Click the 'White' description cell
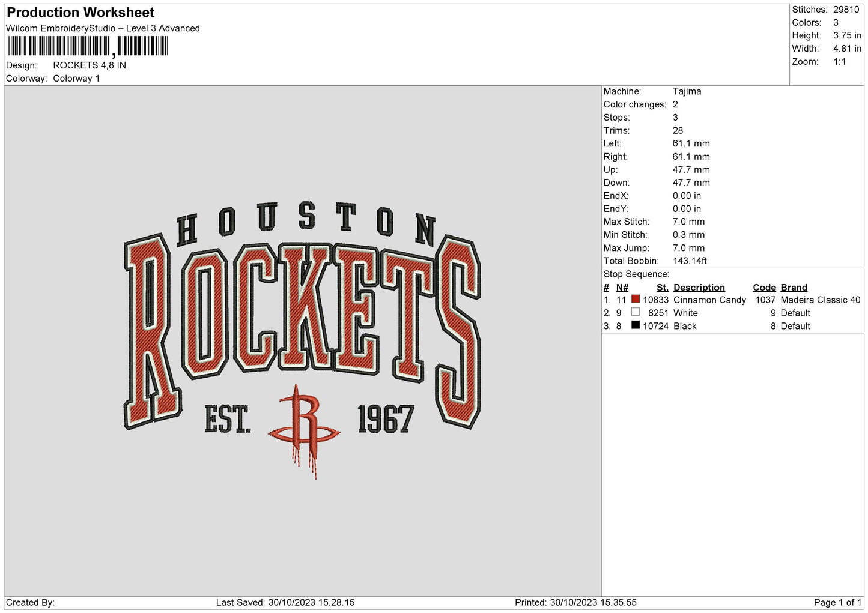Viewport: 868px width, 613px height. (685, 313)
